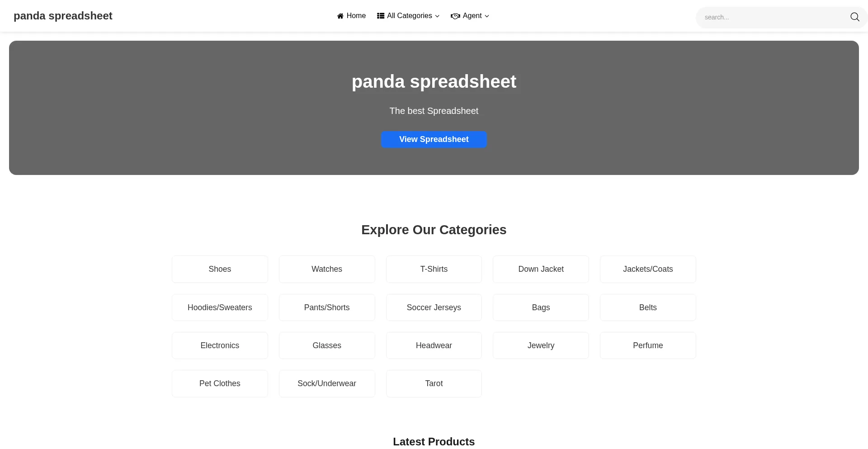Image resolution: width=868 pixels, height=449 pixels.
Task: Open the T-Shirts category
Action: pyautogui.click(x=434, y=269)
